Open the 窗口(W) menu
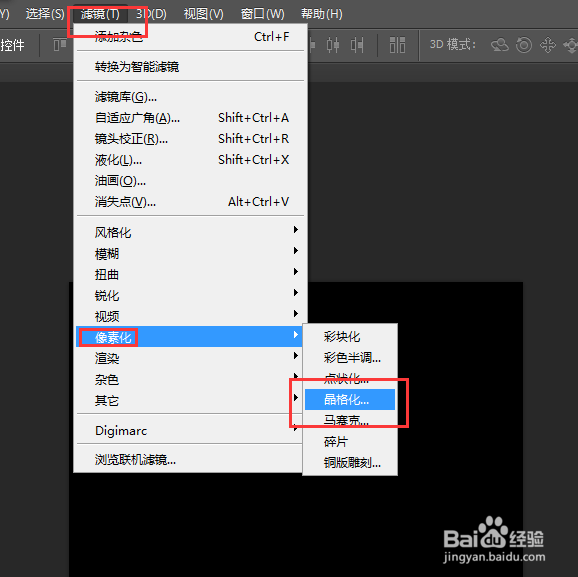 (x=262, y=14)
